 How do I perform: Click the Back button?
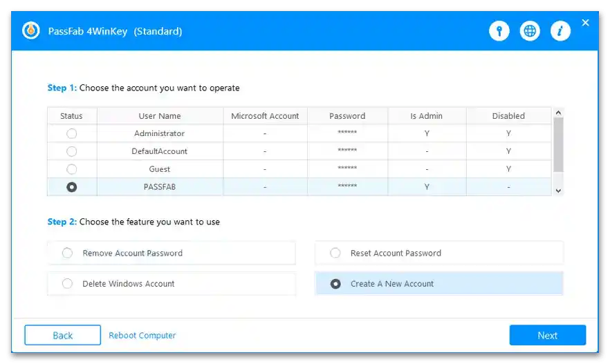tap(63, 335)
